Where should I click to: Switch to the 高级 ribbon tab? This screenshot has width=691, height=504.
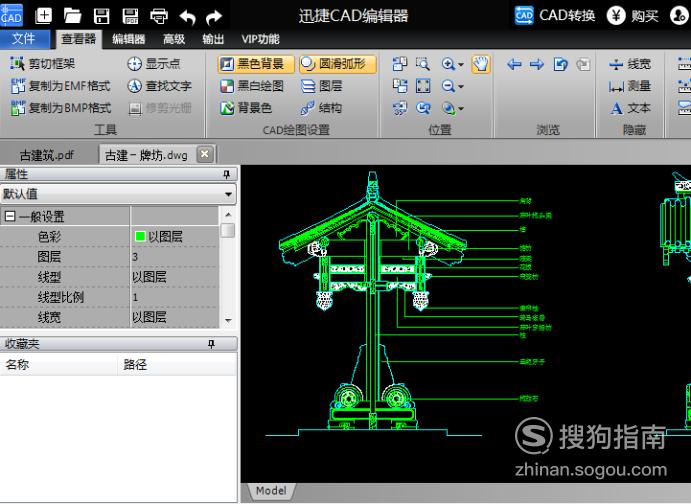(174, 39)
